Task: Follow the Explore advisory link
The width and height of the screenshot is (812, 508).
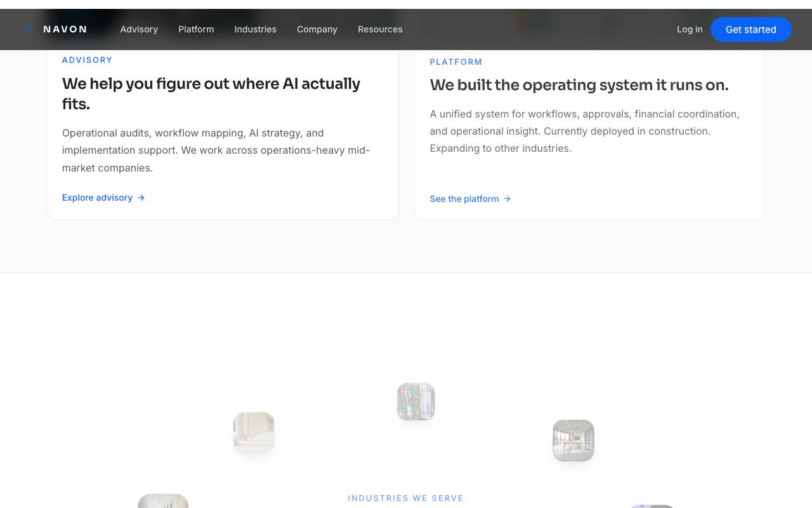Action: pos(103,197)
